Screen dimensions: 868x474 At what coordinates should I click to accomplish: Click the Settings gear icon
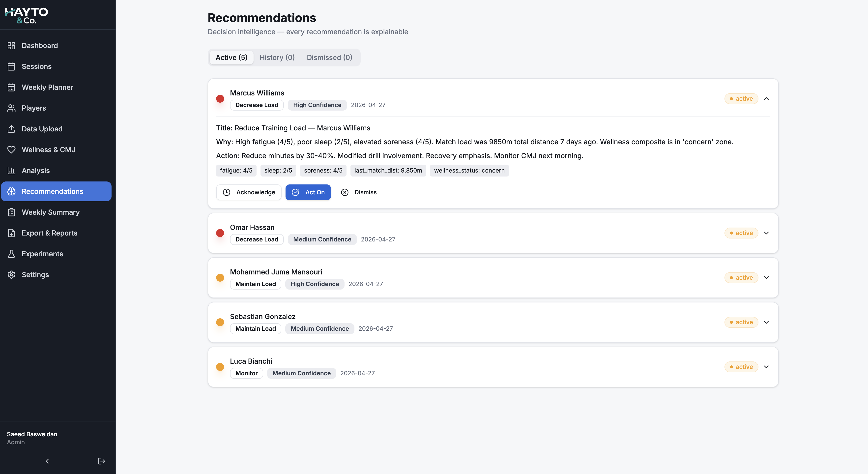[11, 275]
